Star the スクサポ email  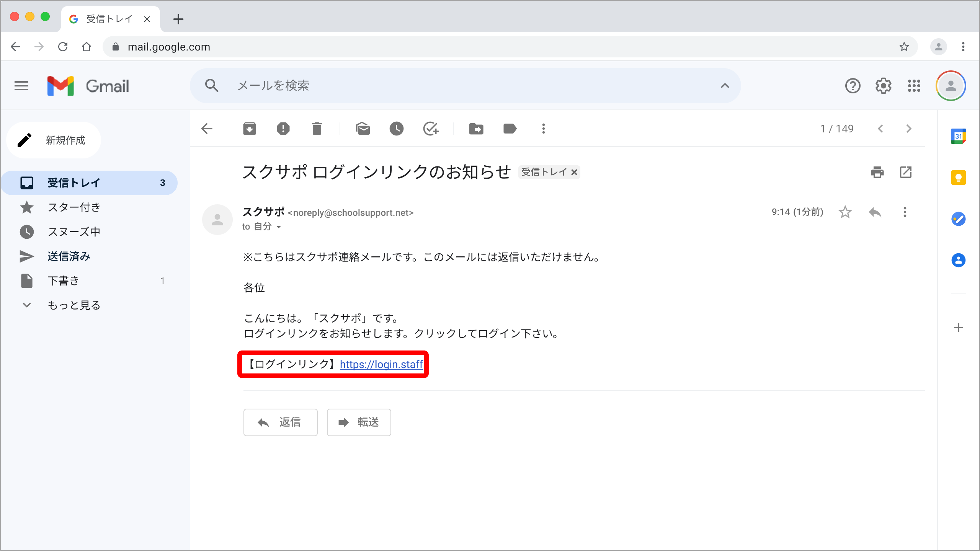(x=845, y=212)
